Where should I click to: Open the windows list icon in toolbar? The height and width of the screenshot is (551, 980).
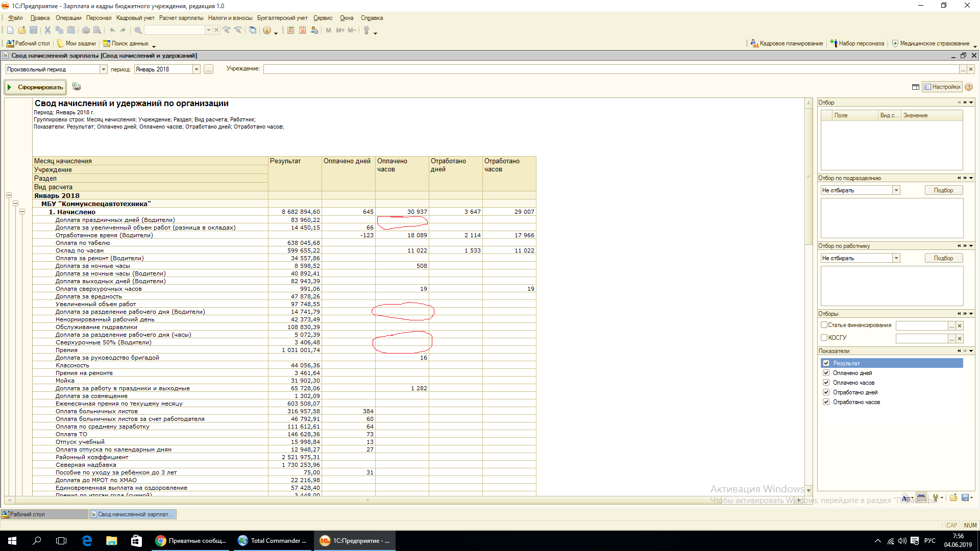click(253, 31)
